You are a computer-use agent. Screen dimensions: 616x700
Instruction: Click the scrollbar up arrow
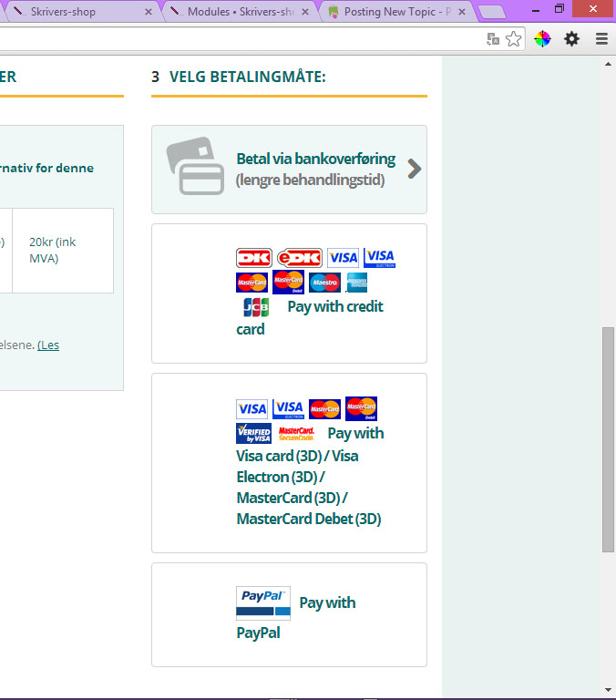pyautogui.click(x=608, y=65)
